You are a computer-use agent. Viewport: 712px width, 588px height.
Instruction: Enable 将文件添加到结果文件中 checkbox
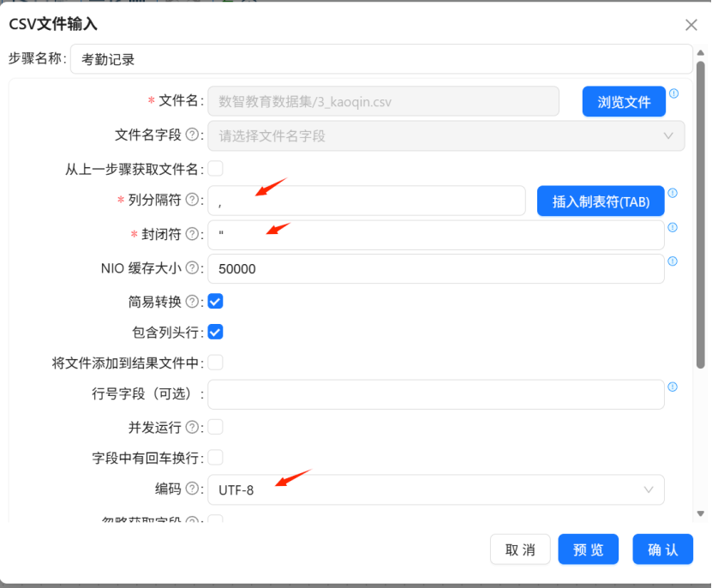(x=215, y=363)
